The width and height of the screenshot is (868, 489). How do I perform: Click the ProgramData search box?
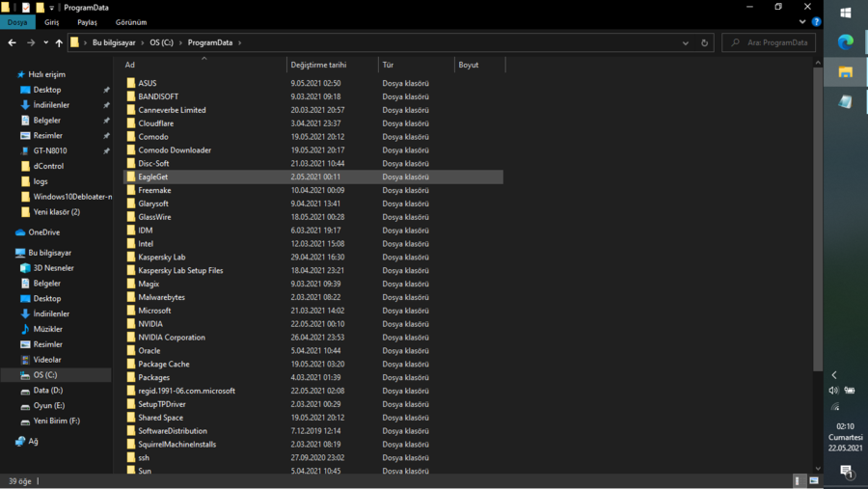pyautogui.click(x=769, y=42)
